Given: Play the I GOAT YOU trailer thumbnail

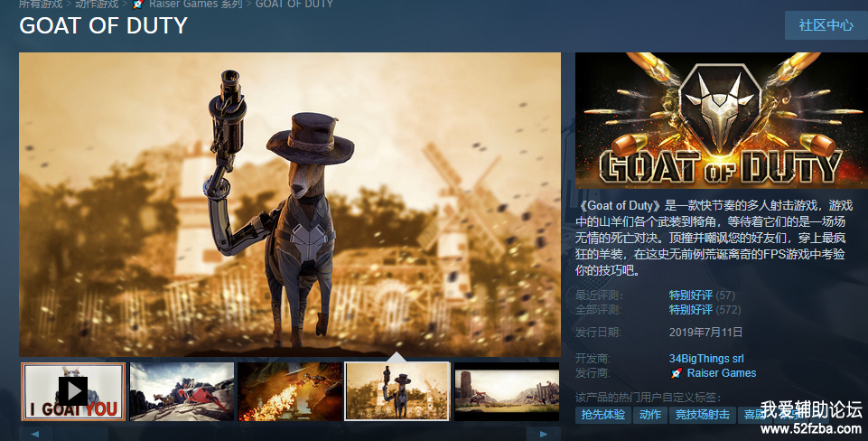Looking at the screenshot, I should [x=73, y=391].
